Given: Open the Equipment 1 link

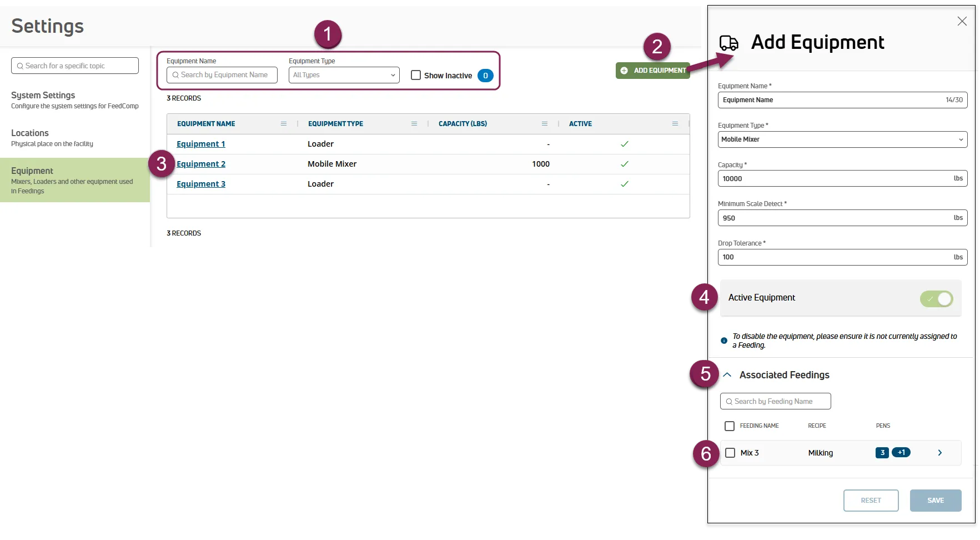Looking at the screenshot, I should point(201,144).
